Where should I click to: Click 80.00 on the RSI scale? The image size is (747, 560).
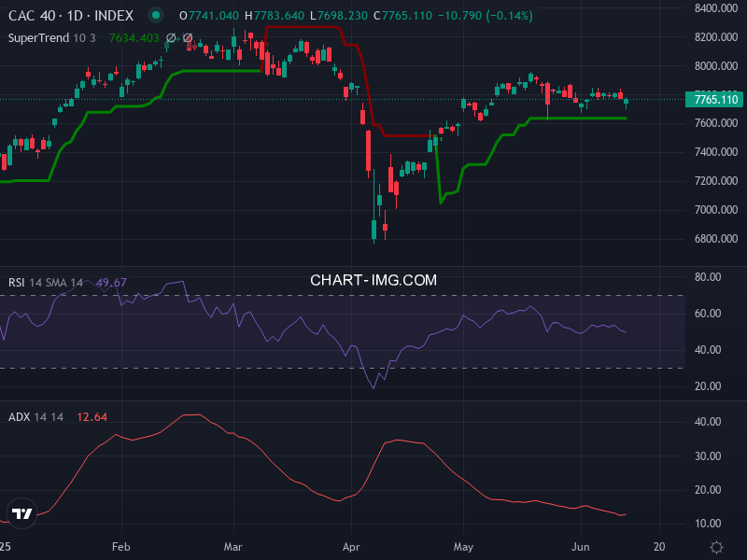tap(708, 277)
